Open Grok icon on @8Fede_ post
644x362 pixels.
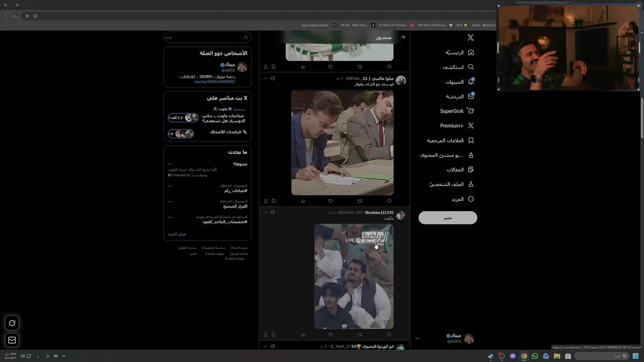point(273,78)
